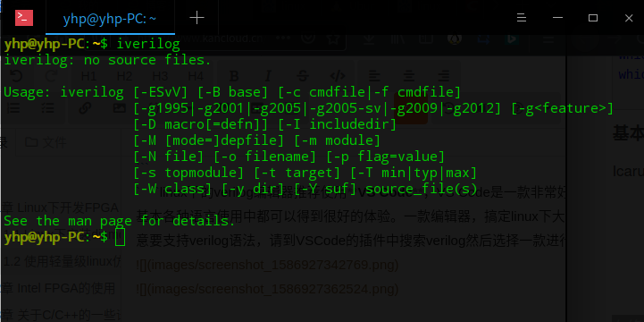Open the terminal hamburger main menu
The width and height of the screenshot is (644, 322).
(x=522, y=18)
